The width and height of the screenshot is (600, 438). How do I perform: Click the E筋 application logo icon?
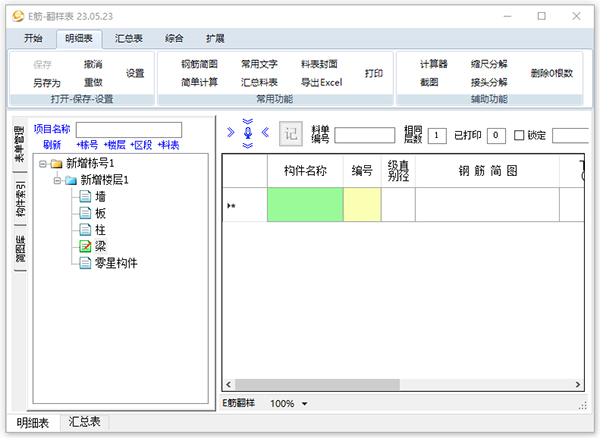[x=18, y=16]
